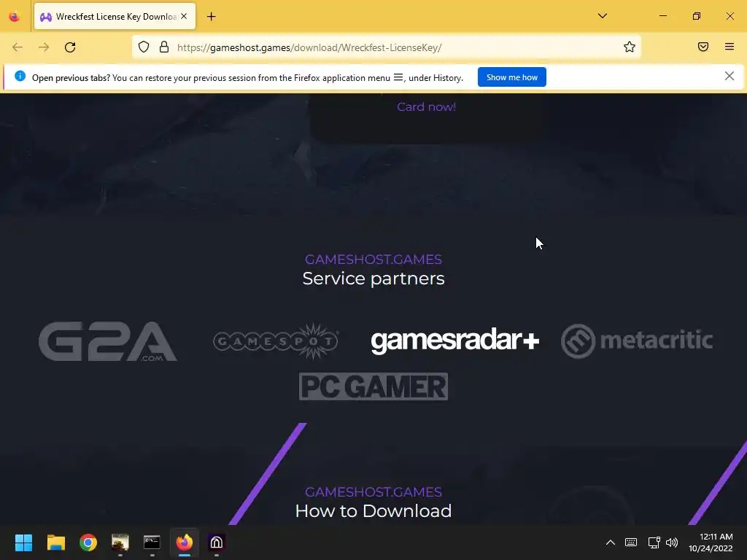Open touch keyboard tray icon
The image size is (747, 560).
[631, 542]
